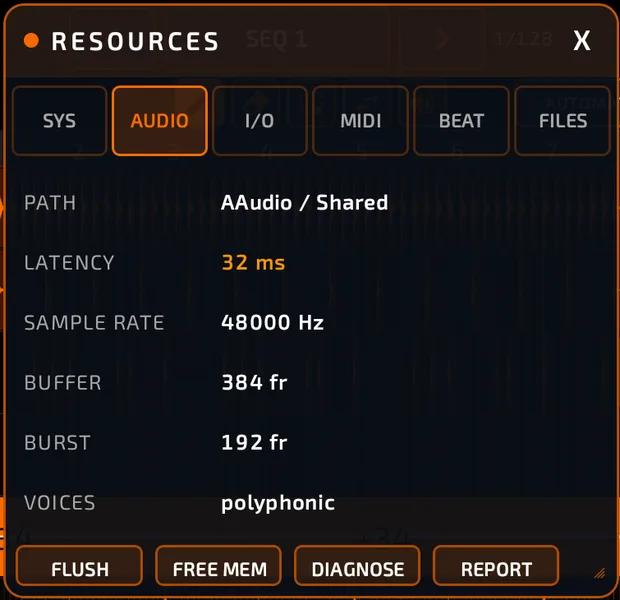620x600 pixels.
Task: Click the FREE MEM button
Action: coord(219,566)
